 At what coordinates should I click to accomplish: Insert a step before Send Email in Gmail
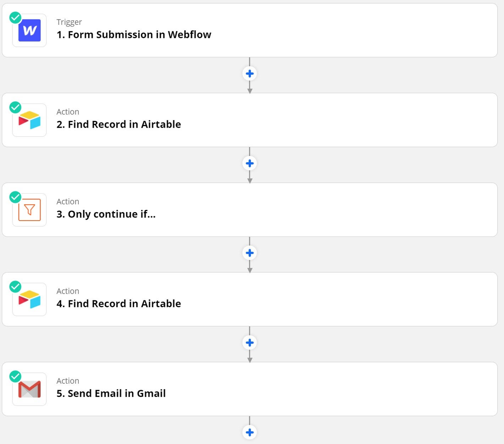point(250,343)
